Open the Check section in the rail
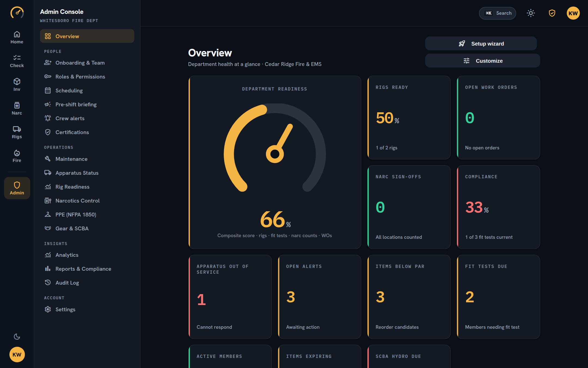This screenshot has width=588, height=368. 17,61
